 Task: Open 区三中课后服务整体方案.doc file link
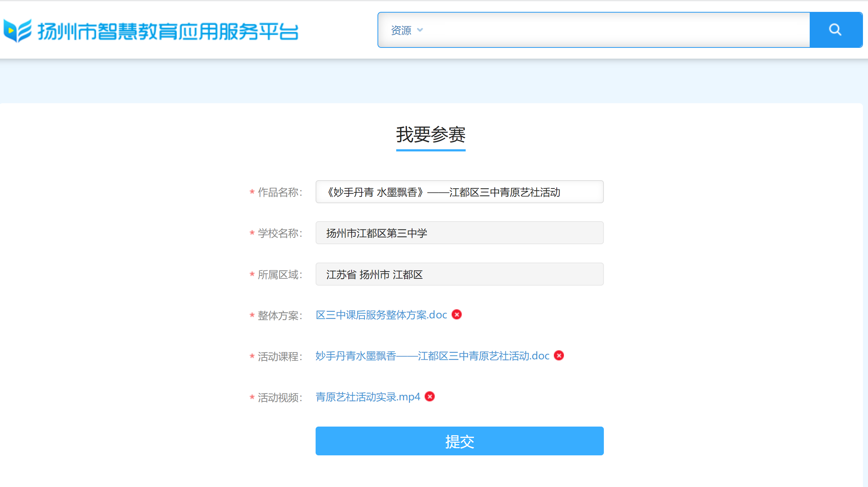tap(381, 315)
